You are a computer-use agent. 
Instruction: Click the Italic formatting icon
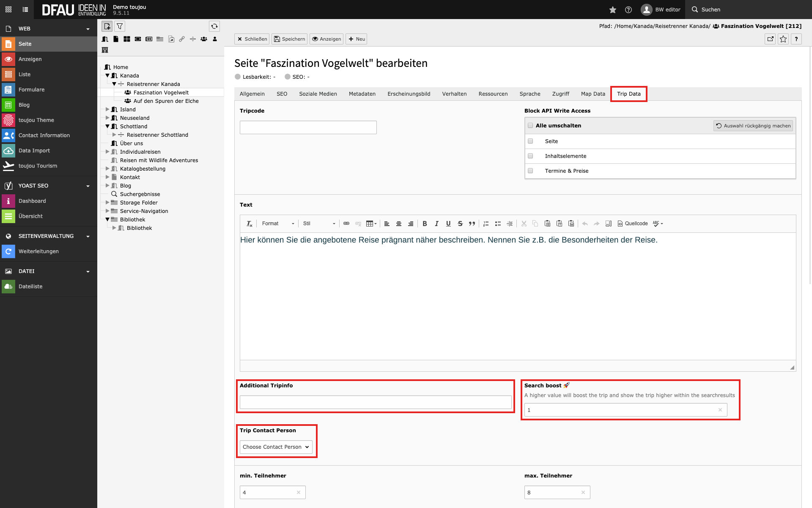coord(436,224)
